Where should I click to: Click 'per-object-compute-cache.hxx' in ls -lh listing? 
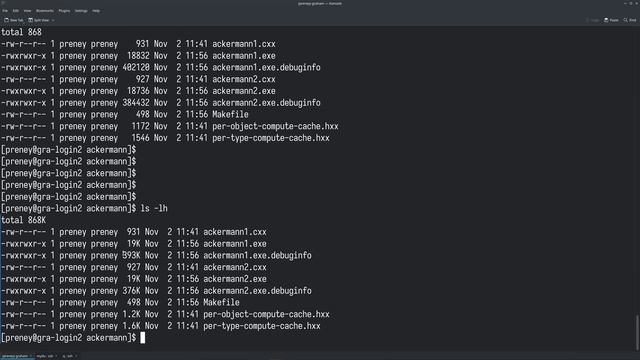[x=266, y=315]
